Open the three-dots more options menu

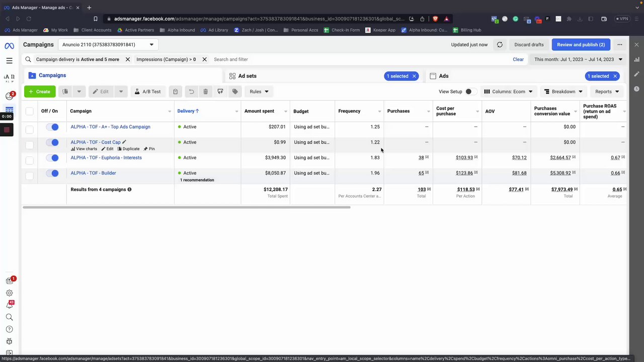point(620,45)
